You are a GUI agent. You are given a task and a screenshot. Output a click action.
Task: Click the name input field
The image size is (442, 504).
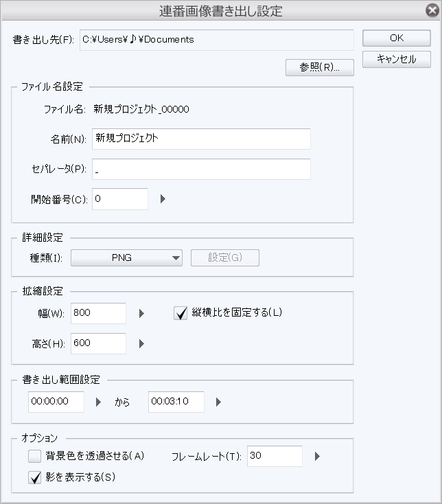point(201,139)
